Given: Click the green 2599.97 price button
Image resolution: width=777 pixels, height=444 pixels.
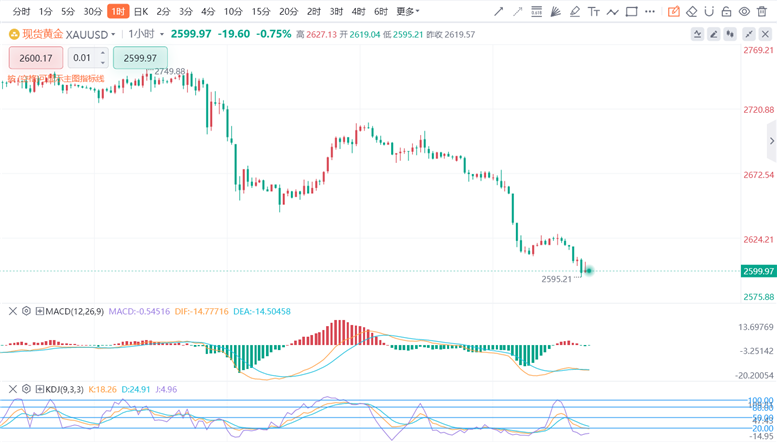Looking at the screenshot, I should pyautogui.click(x=140, y=58).
